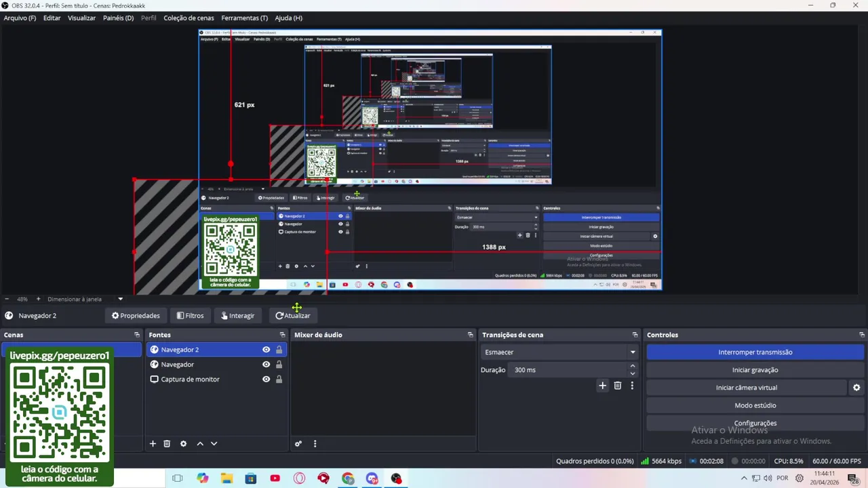Select Captura de monitor source row
Screen dimensions: 868x488
pyautogui.click(x=216, y=380)
